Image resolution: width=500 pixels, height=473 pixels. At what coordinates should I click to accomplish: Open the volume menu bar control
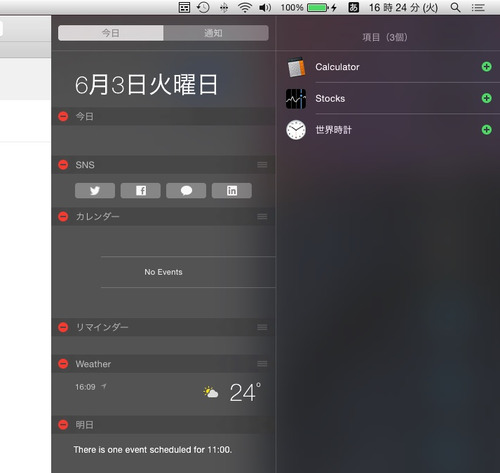[265, 7]
